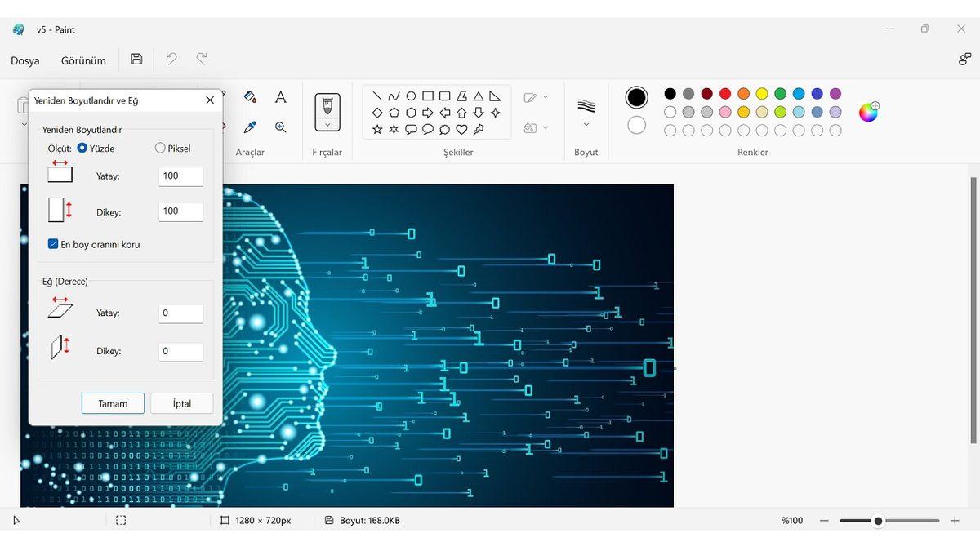Select the Piksel radio button
Screen dimensions: 980x551
(160, 149)
